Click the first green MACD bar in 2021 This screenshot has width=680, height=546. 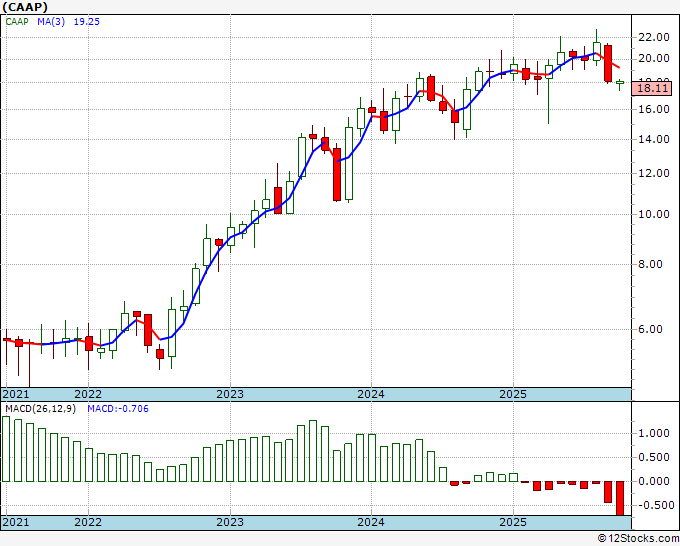click(6, 449)
